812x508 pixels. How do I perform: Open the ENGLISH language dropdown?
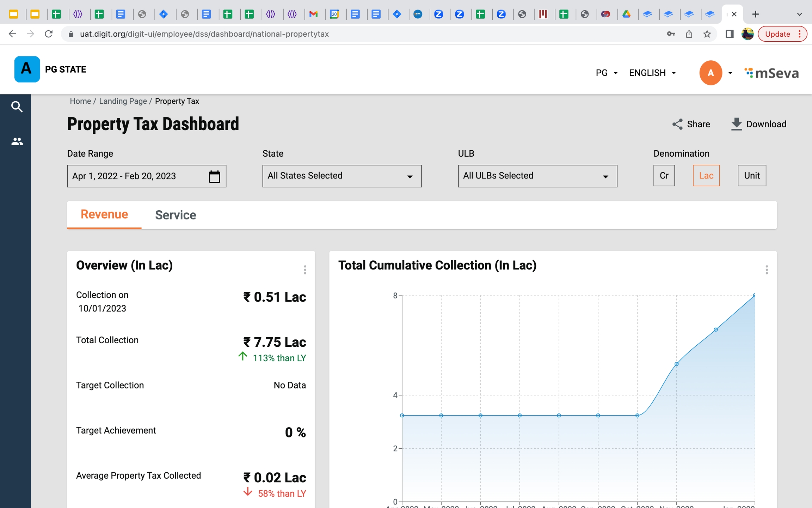652,73
